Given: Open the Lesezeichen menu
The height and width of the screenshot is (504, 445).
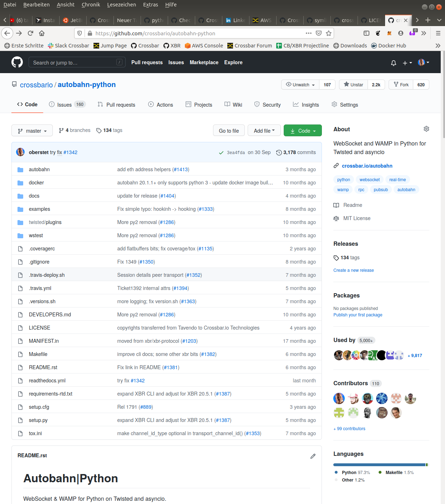Looking at the screenshot, I should (x=121, y=5).
